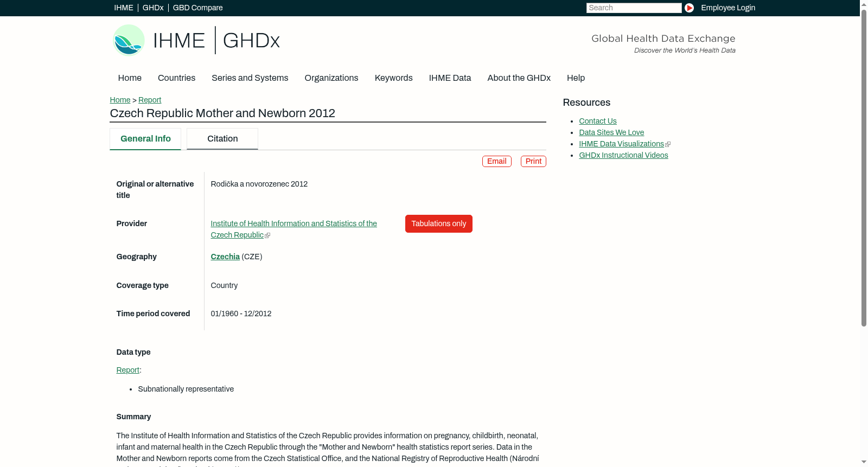Open the Report data type link
The width and height of the screenshot is (868, 467).
128,370
